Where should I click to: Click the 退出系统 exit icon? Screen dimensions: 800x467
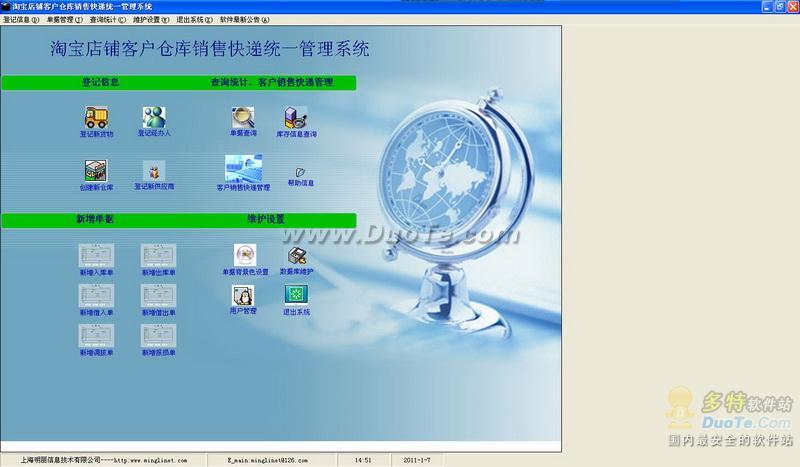[296, 294]
